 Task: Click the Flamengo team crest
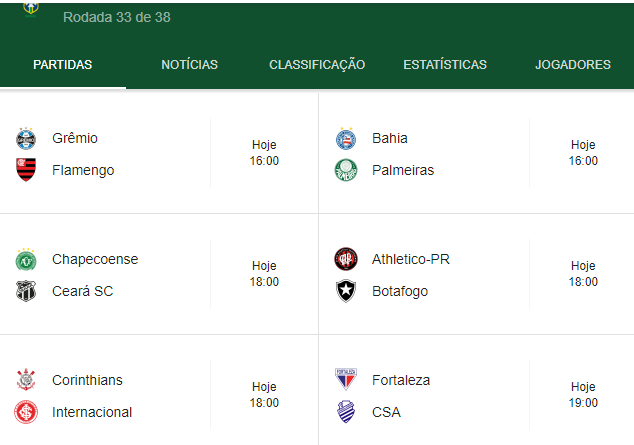click(x=26, y=170)
